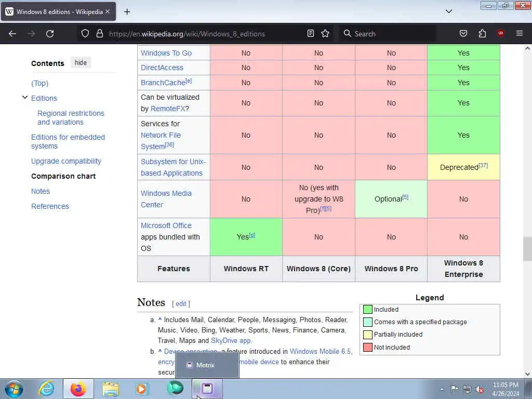532x399 pixels.
Task: Open the Action Center flag icon
Action: 454,389
